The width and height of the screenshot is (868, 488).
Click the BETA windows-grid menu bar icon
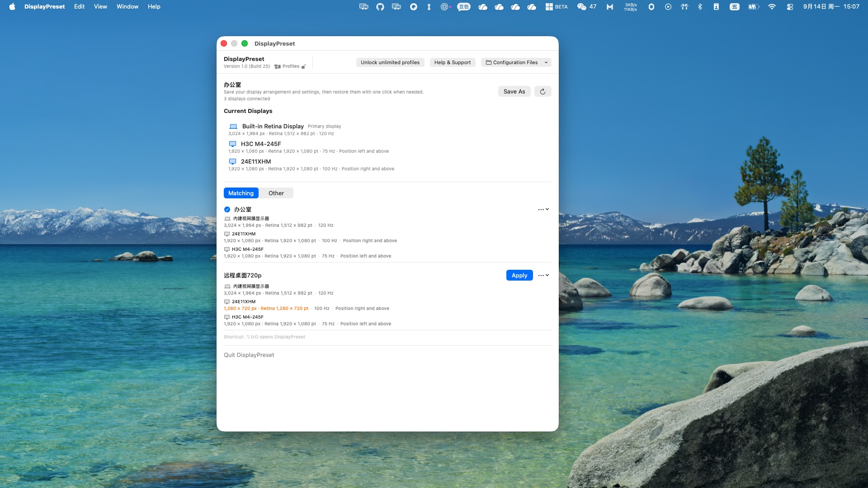557,7
